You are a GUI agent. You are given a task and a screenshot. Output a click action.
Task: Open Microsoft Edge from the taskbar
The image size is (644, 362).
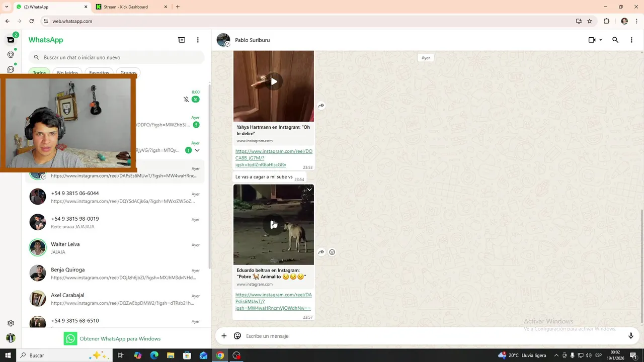click(x=154, y=355)
